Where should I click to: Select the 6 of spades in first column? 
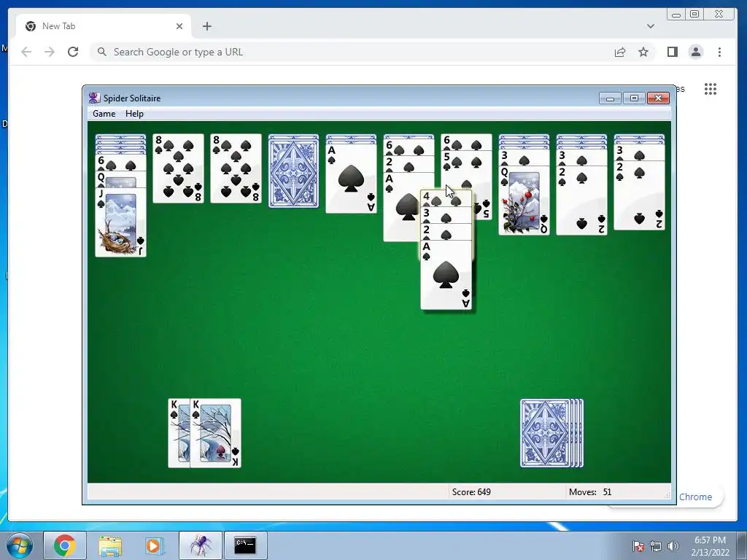pyautogui.click(x=120, y=163)
